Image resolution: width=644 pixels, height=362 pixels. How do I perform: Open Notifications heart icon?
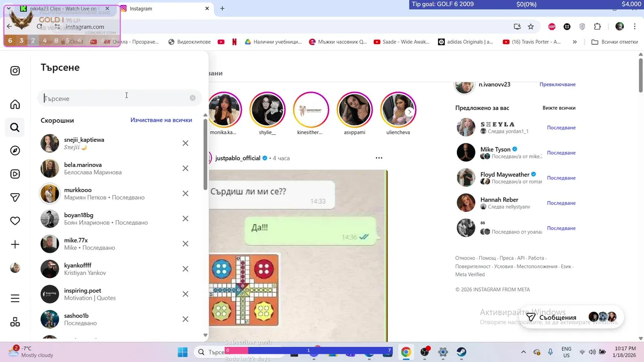pos(15,221)
